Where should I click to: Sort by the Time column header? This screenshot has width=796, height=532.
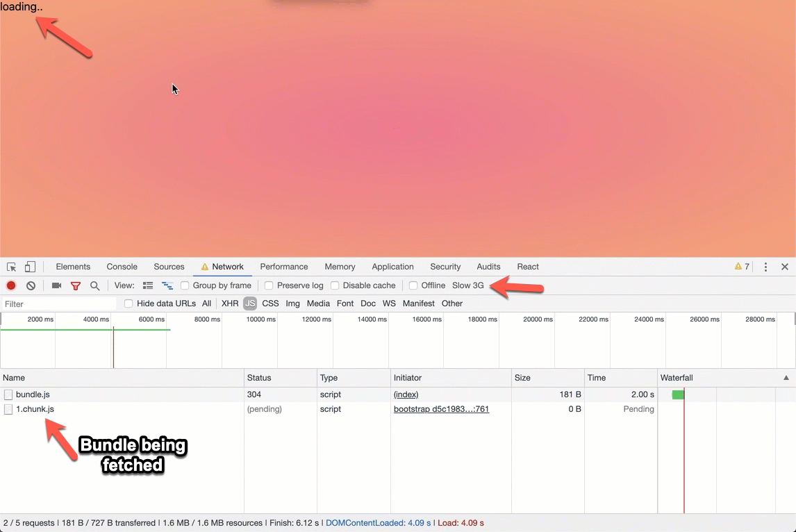tap(621, 378)
